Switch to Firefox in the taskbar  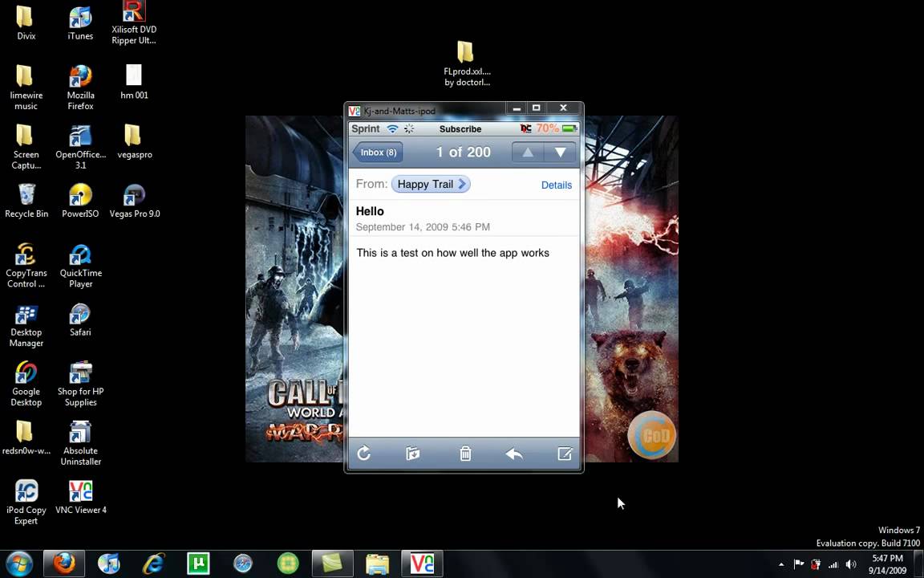64,564
